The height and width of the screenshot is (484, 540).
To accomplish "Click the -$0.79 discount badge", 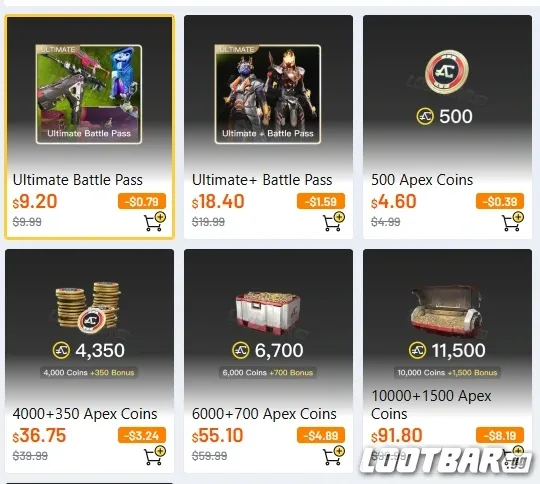I will click(142, 201).
